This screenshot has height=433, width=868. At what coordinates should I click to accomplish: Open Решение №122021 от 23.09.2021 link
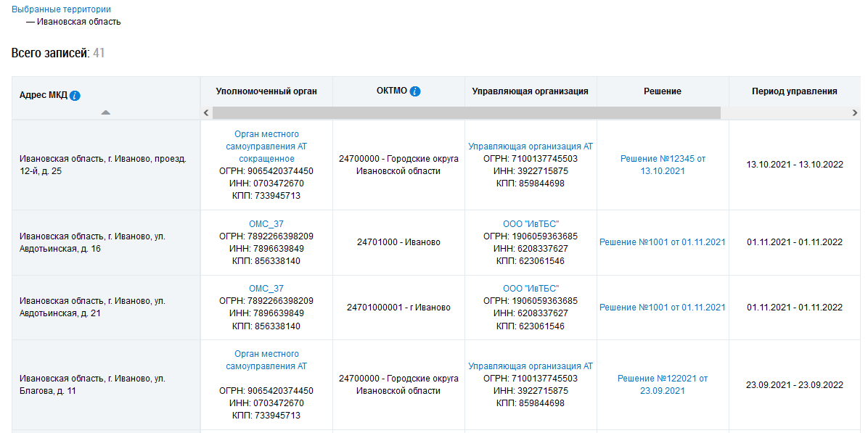click(x=663, y=384)
